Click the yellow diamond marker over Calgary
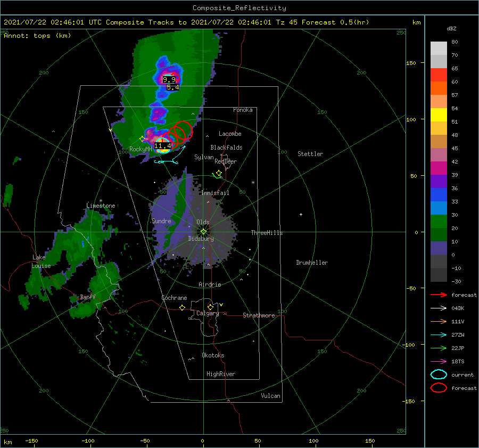479x448 pixels. tap(210, 307)
